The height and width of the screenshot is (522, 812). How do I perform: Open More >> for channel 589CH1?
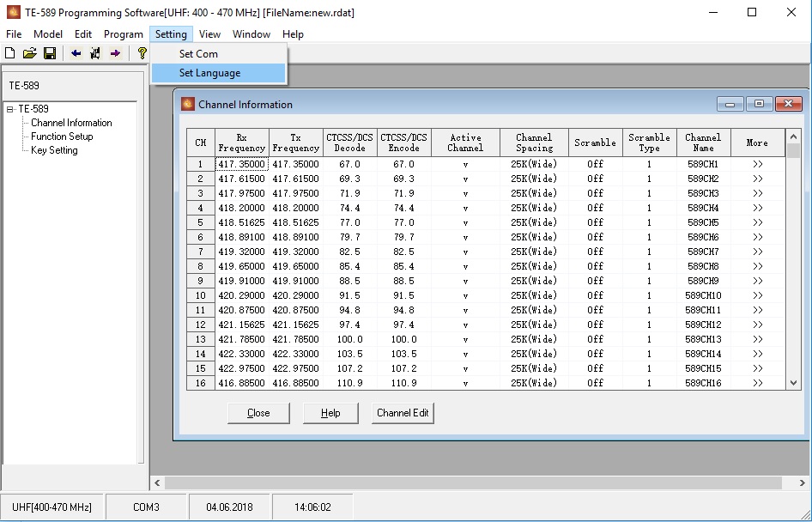point(758,164)
